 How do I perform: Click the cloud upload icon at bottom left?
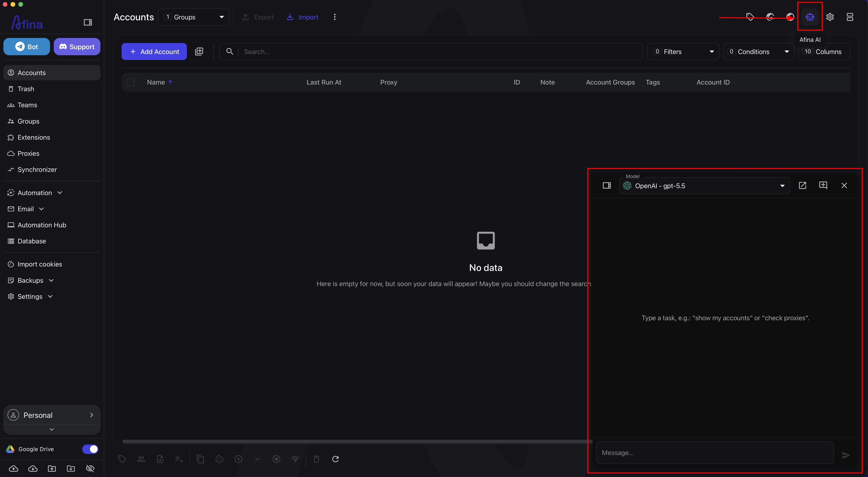click(14, 469)
